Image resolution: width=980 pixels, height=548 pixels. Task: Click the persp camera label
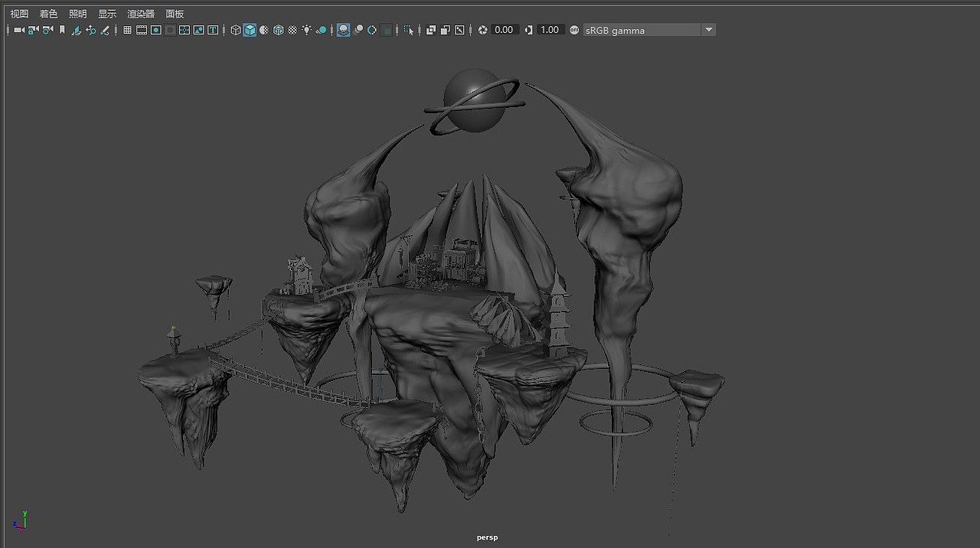coord(487,537)
